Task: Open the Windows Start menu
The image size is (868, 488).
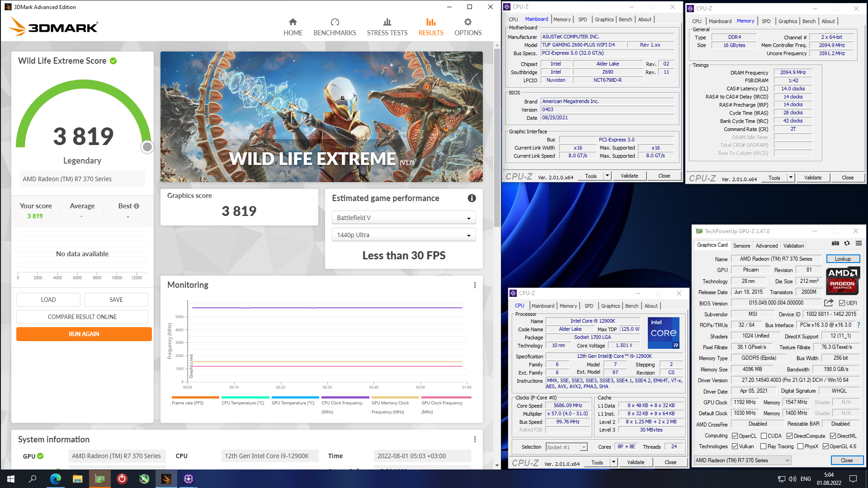Action: [x=11, y=479]
